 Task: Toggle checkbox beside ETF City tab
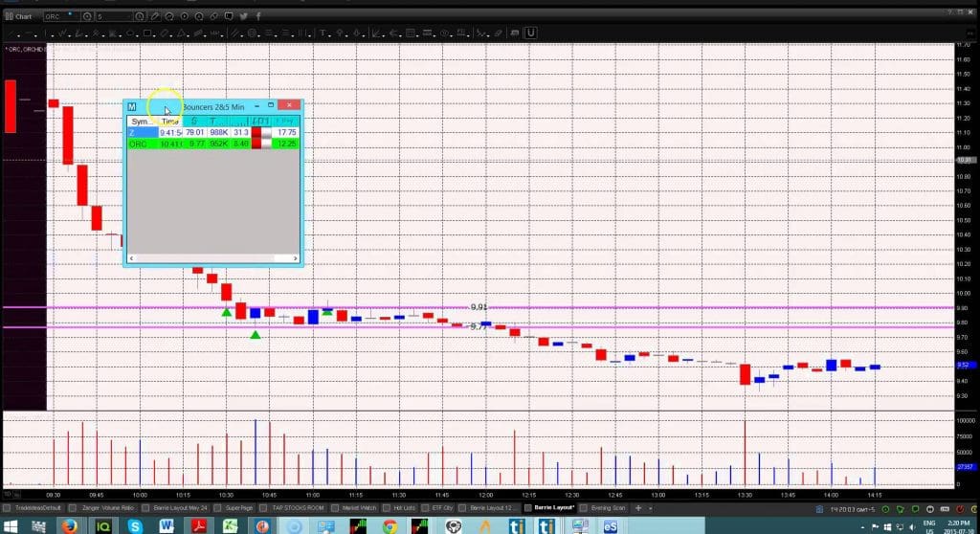tap(425, 508)
